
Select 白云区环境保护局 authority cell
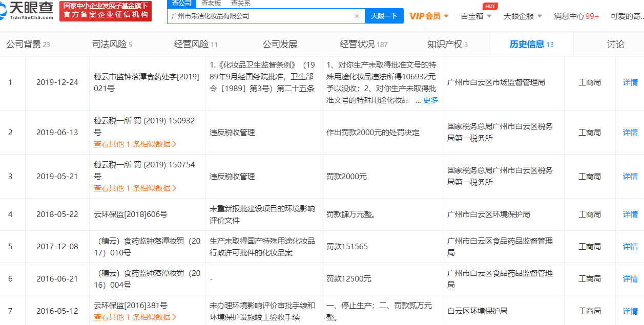477,311
